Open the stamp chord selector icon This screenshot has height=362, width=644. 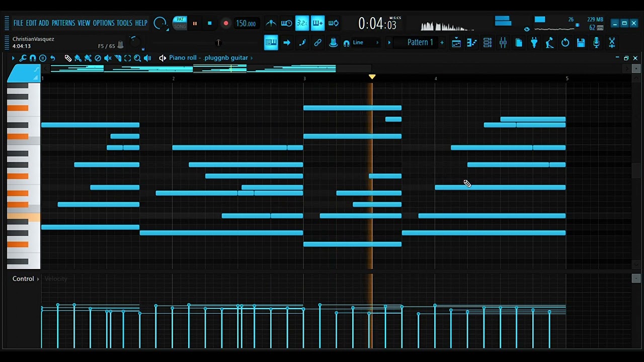pyautogui.click(x=43, y=58)
